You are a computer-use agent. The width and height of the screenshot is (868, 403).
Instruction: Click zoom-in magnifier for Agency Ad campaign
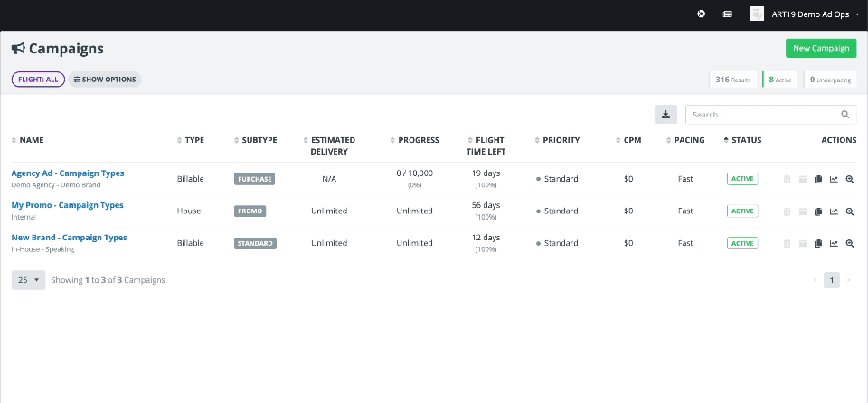pyautogui.click(x=849, y=179)
